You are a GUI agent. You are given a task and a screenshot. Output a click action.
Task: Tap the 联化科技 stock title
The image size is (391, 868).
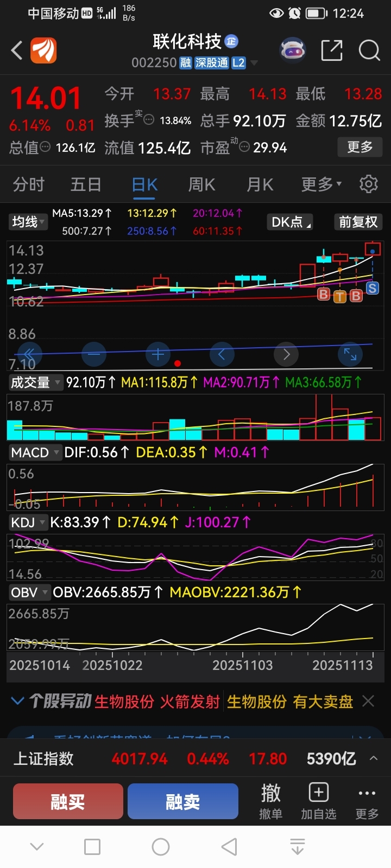coord(187,41)
